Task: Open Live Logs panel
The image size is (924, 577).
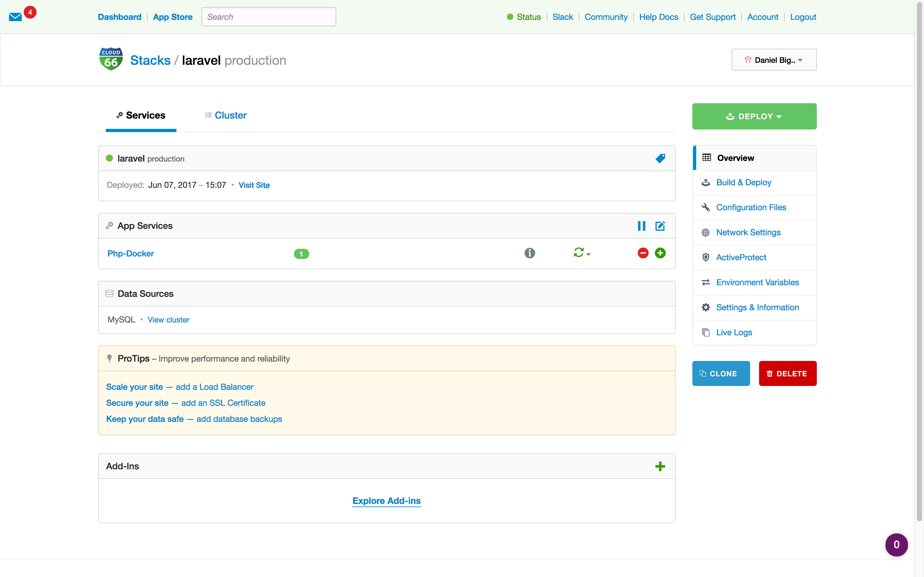Action: (734, 332)
